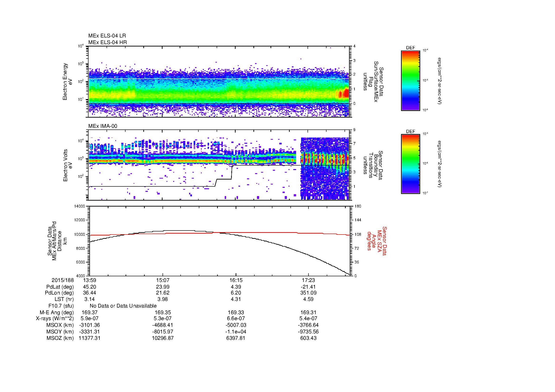The width and height of the screenshot is (555, 392).
Task: Click MSOZ value '11377.31'
Action: (x=89, y=338)
